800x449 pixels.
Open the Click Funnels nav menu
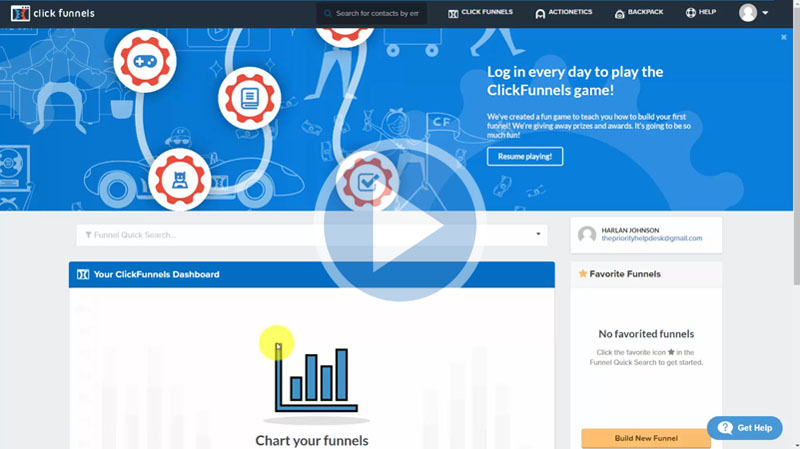pos(480,13)
